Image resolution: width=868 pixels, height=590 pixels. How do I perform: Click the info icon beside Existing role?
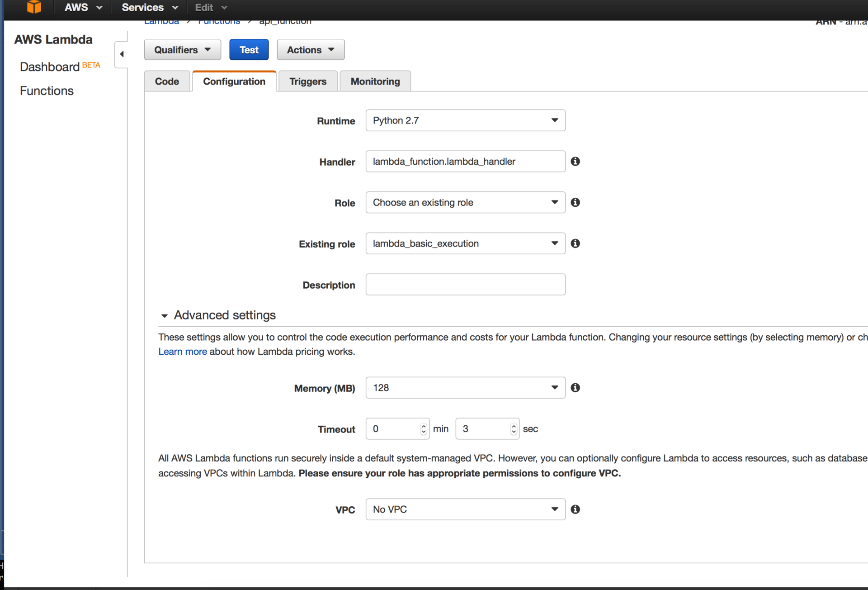tap(575, 243)
